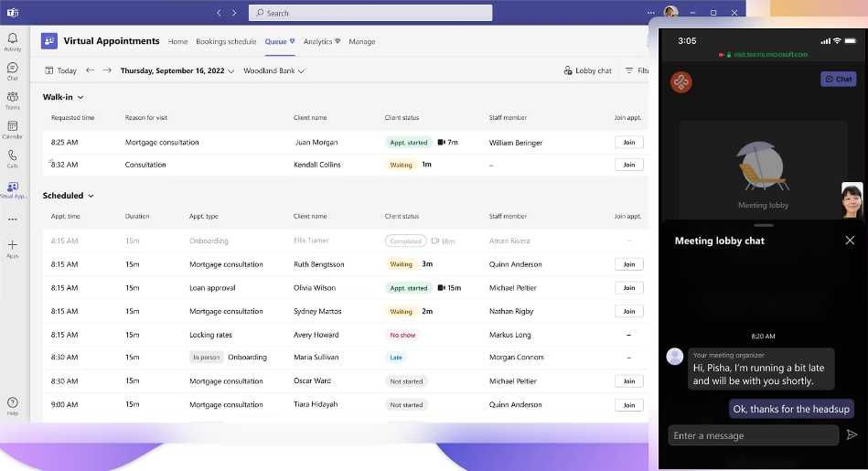
Task: Go to the previous day arrow
Action: [x=91, y=70]
